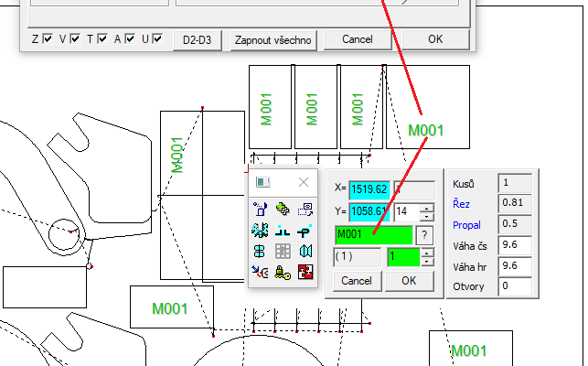
Task: Click the blue gear cluster icon
Action: pyautogui.click(x=262, y=230)
